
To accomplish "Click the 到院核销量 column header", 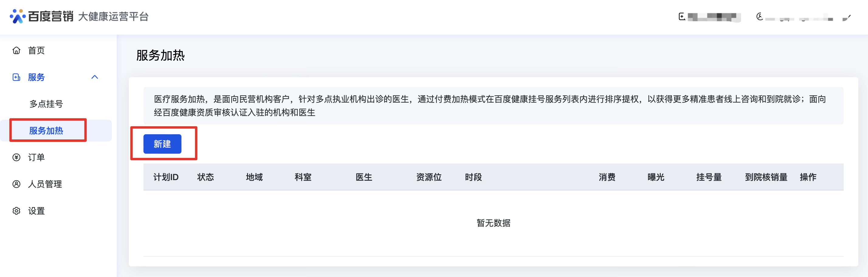I will [766, 177].
